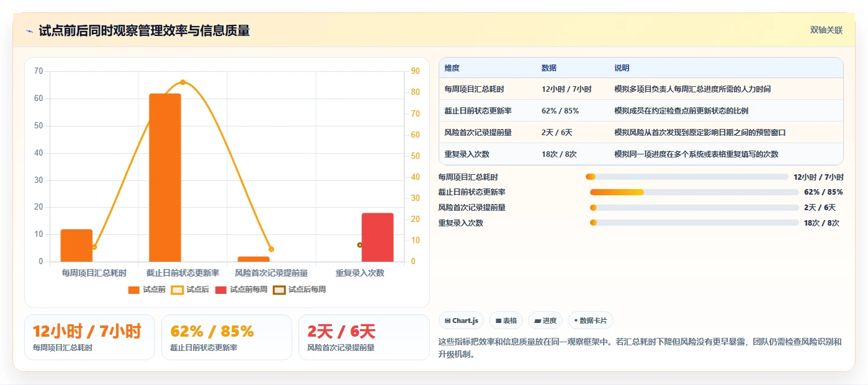Click the 12小时 / 7小时 summary card

89,337
